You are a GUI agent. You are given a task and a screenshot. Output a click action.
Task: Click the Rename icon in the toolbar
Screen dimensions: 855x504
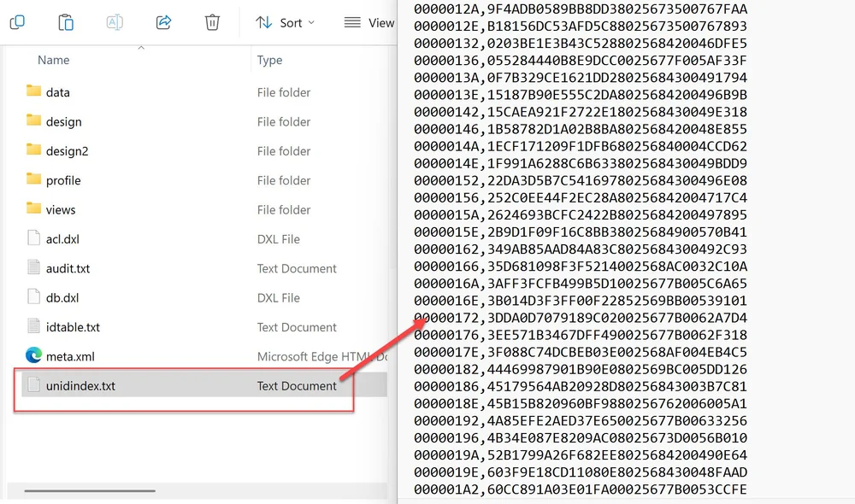click(115, 22)
